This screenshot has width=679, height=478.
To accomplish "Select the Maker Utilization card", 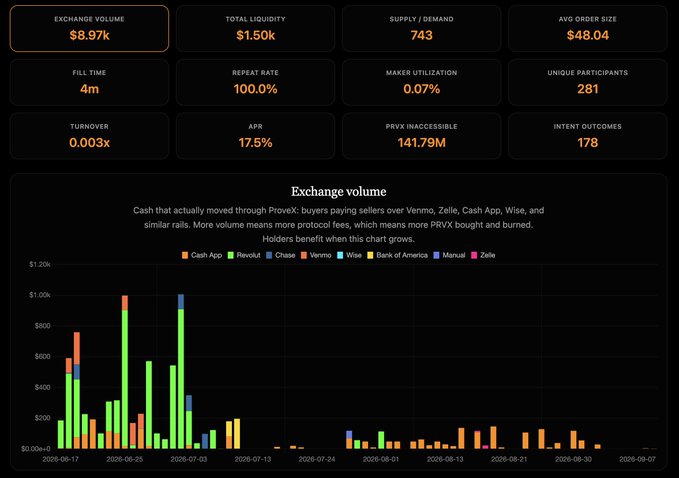I will pos(421,82).
